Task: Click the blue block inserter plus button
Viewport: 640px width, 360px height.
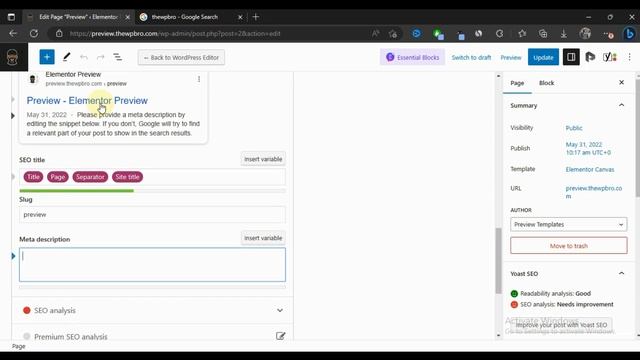Action: tap(47, 57)
